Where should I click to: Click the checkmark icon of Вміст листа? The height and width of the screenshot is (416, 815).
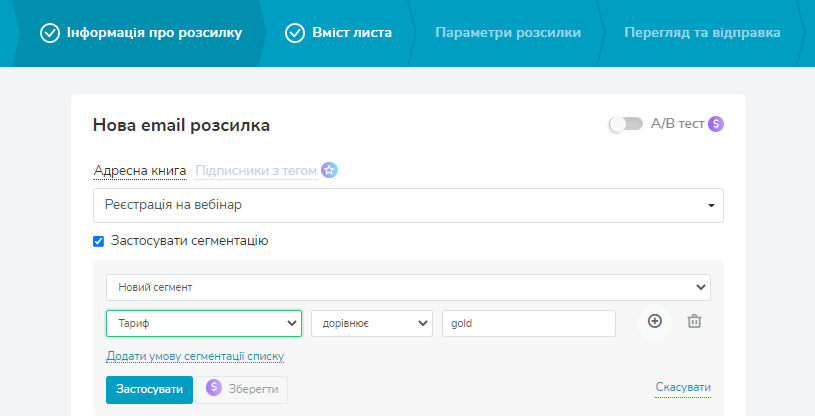pos(295,33)
